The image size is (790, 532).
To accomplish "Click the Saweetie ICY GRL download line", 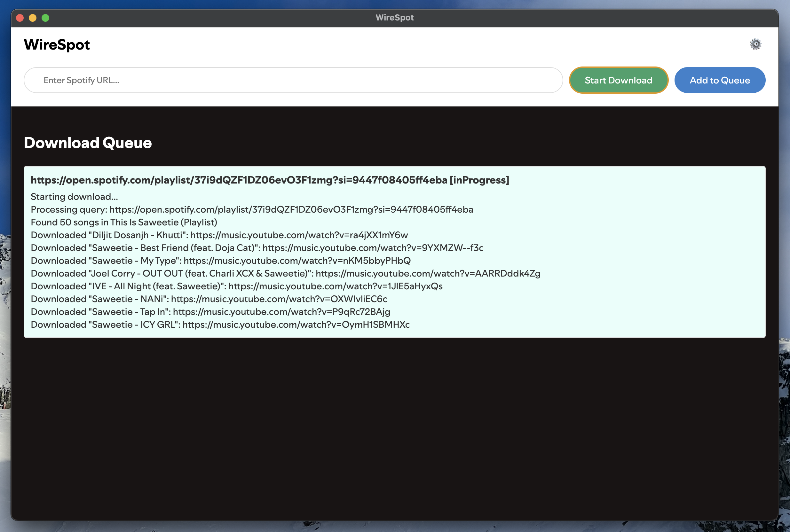I will [220, 325].
